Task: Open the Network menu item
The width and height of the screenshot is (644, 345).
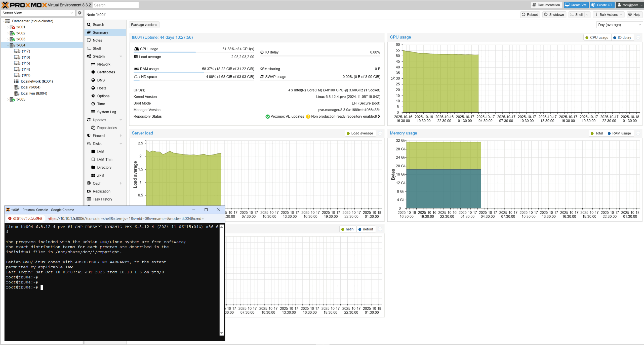Action: [104, 64]
